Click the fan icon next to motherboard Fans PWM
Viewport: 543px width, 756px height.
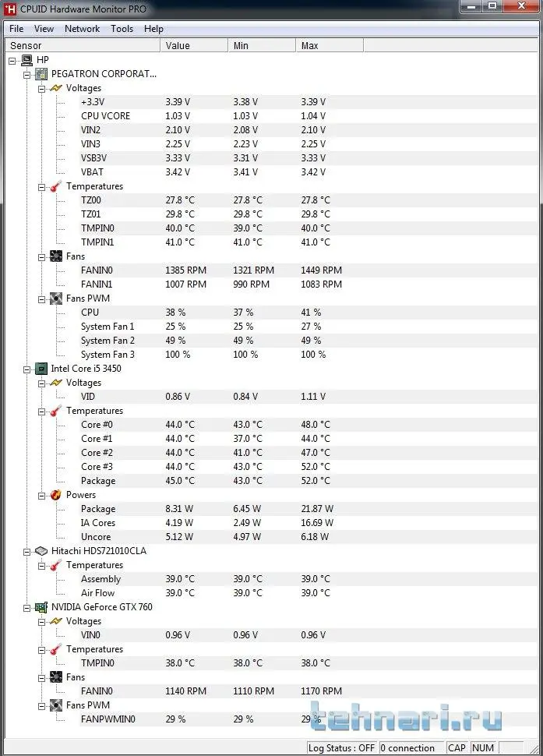tap(56, 299)
